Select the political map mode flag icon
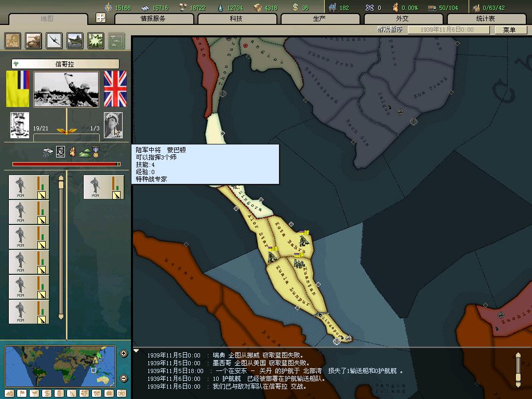 tap(22, 393)
